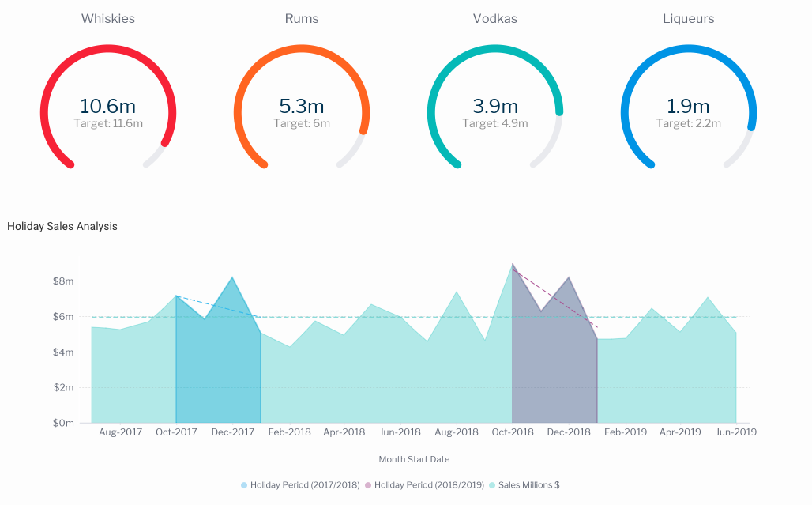
Task: Toggle the Holiday Period (2018/2019) legend entry
Action: click(x=425, y=485)
